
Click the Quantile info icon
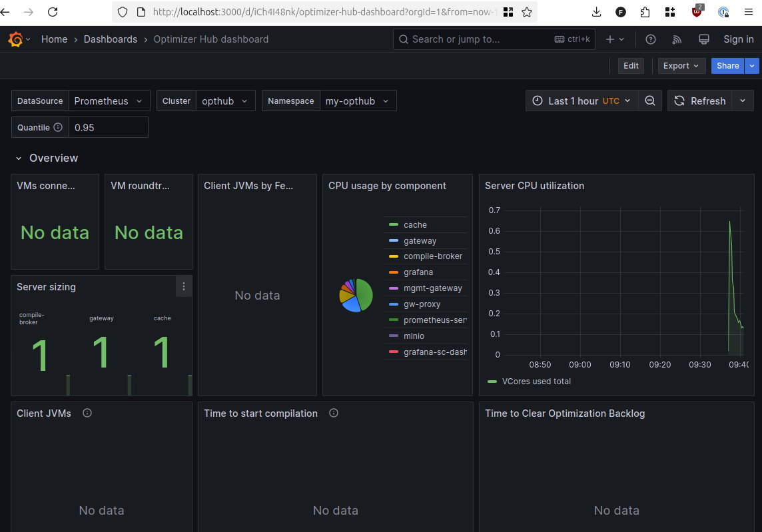click(x=58, y=127)
